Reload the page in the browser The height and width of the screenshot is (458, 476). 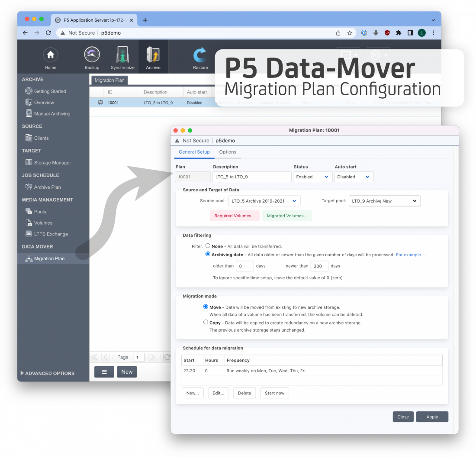[x=48, y=33]
